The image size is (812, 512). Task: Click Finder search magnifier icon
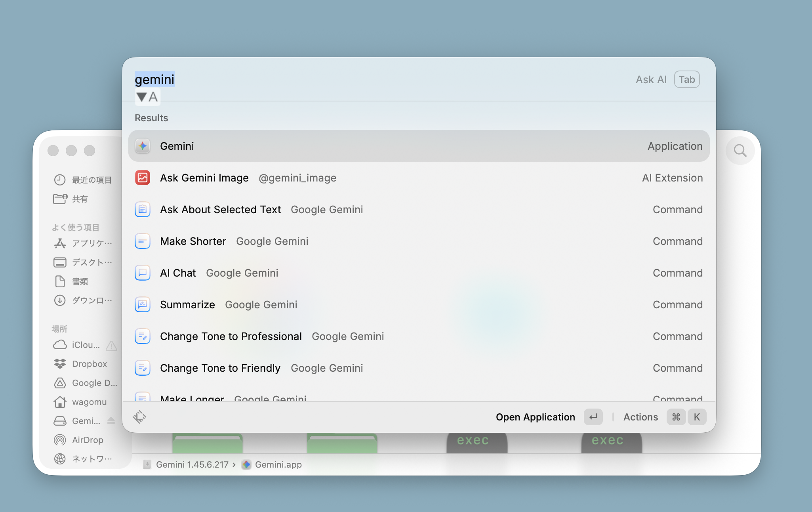point(740,151)
